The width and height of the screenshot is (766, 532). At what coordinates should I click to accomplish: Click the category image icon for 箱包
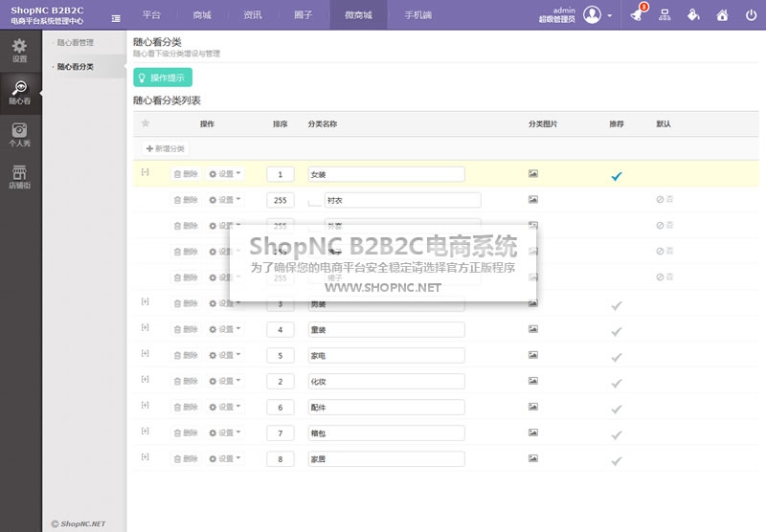pyautogui.click(x=533, y=432)
